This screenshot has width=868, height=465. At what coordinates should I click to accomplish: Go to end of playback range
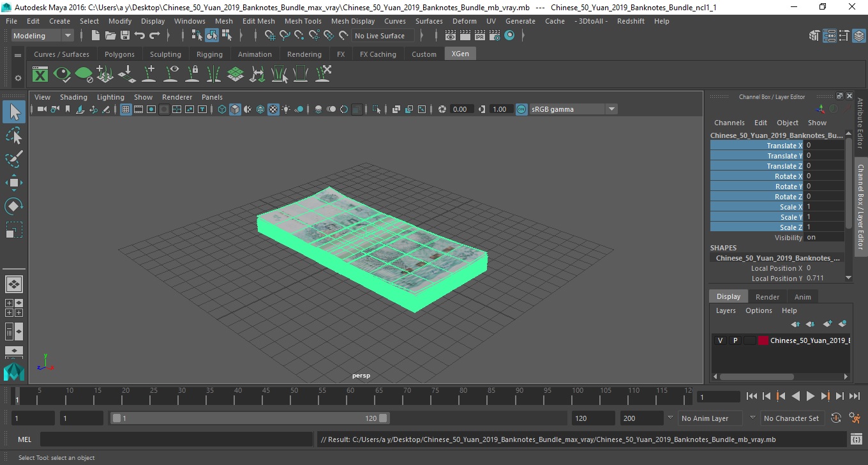[x=854, y=396]
